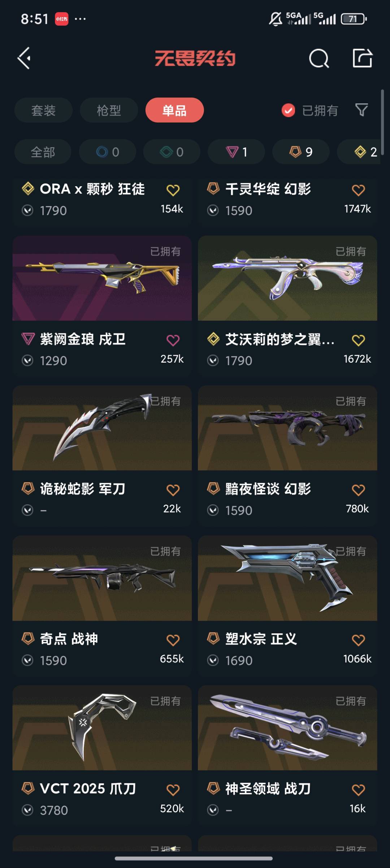
Task: Tap heart icon for VCT 2025 爪刀
Action: tap(173, 790)
